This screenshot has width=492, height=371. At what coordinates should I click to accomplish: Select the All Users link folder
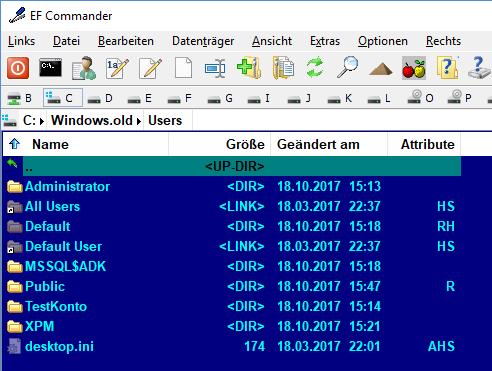232,206
